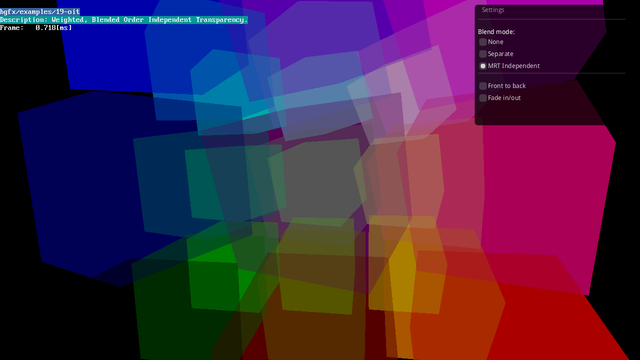The height and width of the screenshot is (360, 640).
Task: Click the 'Front to back' label text
Action: (x=507, y=86)
